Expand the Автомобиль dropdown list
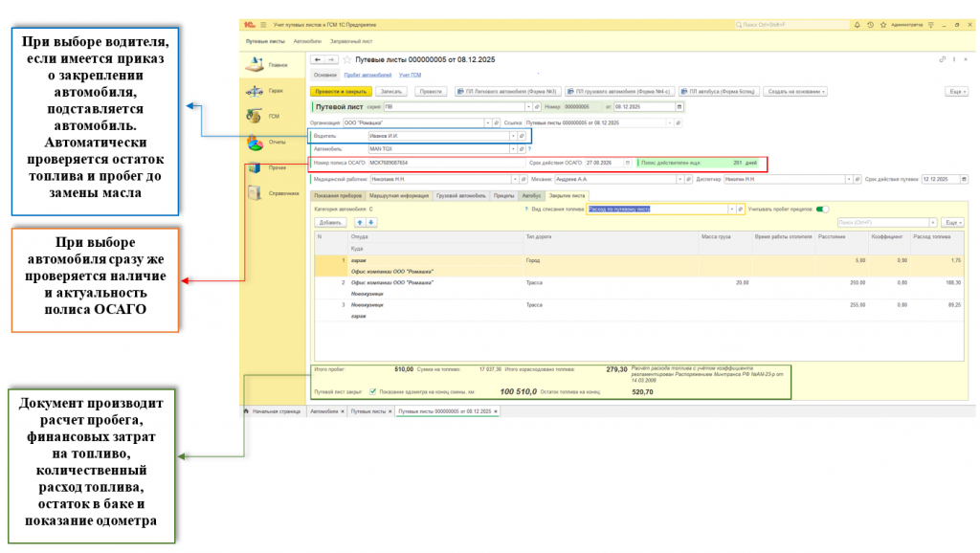 [515, 149]
